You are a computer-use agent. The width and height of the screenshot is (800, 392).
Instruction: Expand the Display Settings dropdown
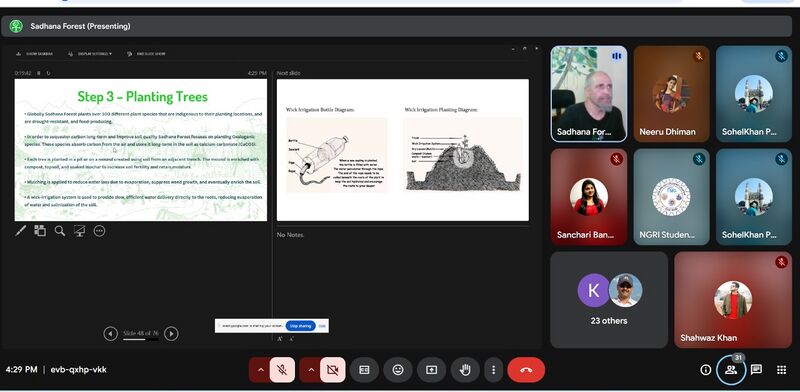click(x=90, y=54)
